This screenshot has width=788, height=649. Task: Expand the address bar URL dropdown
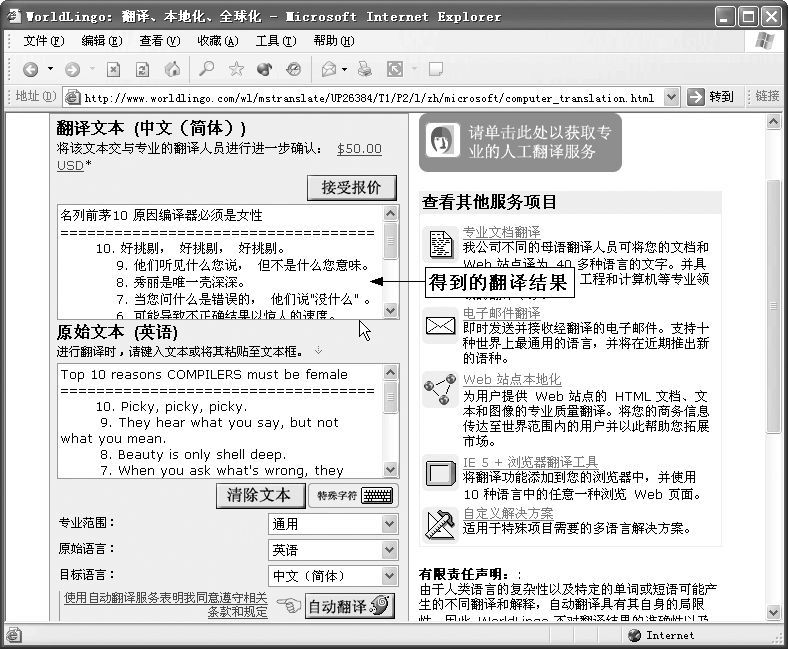click(671, 97)
